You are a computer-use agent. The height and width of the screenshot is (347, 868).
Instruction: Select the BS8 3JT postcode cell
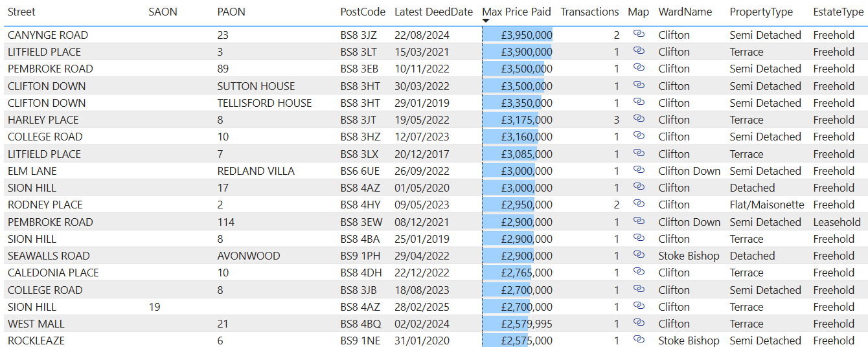pos(360,120)
